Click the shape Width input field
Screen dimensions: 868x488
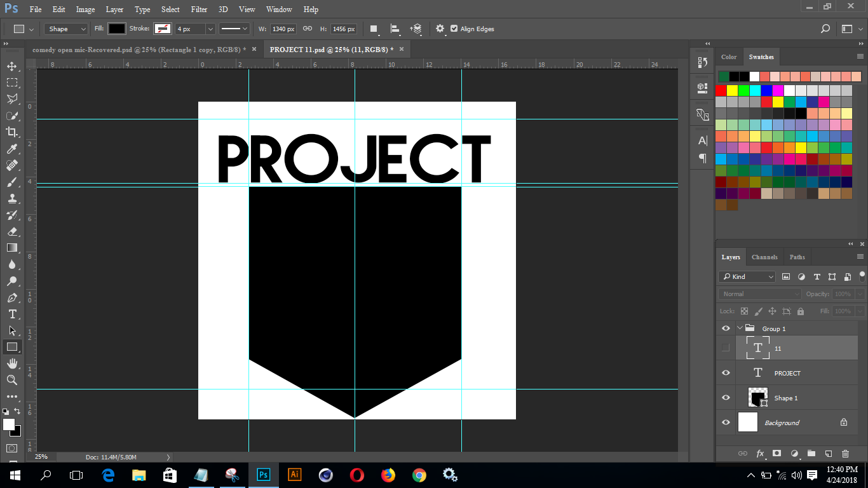point(283,29)
